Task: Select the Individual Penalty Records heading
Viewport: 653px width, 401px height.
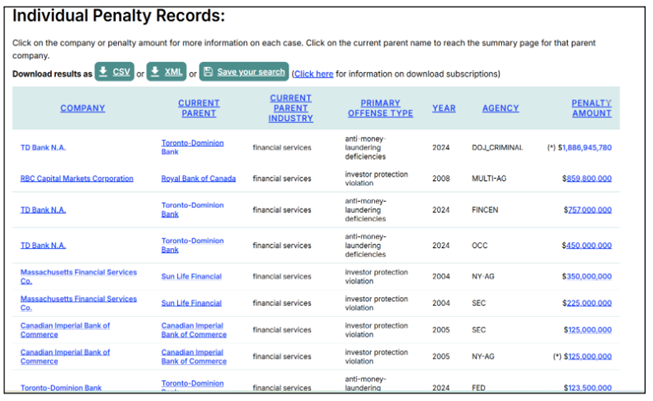Action: tap(119, 16)
